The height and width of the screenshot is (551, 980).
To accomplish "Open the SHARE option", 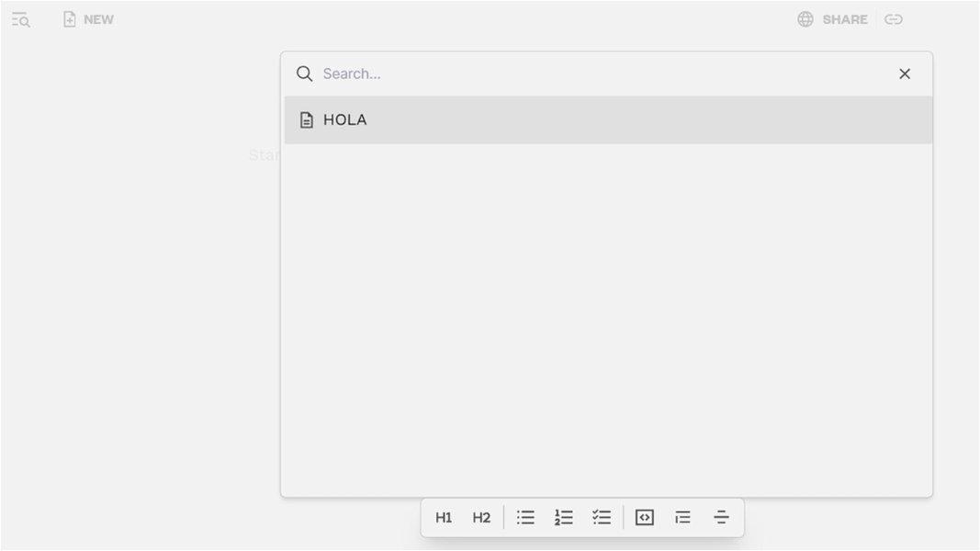I will coord(844,19).
